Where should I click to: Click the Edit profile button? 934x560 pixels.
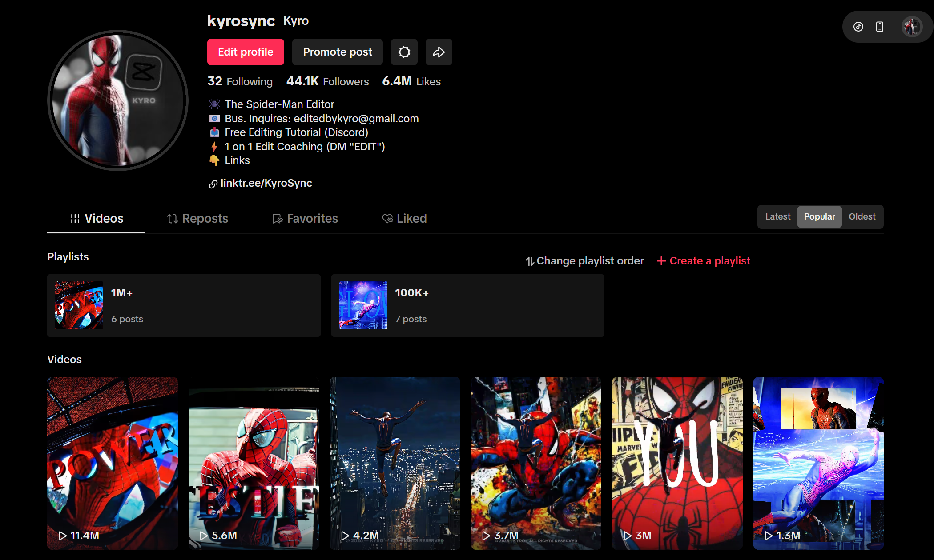pos(246,52)
